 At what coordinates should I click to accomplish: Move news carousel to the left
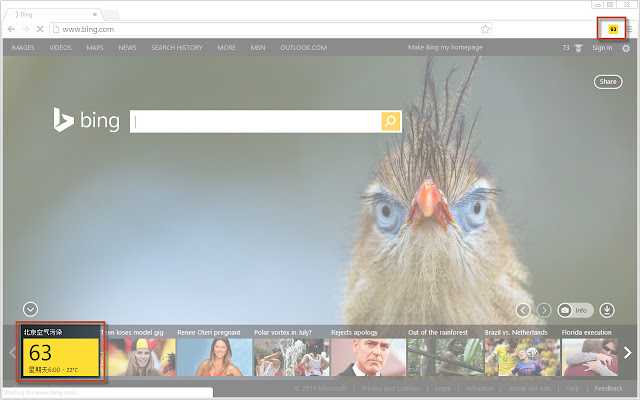[x=12, y=353]
